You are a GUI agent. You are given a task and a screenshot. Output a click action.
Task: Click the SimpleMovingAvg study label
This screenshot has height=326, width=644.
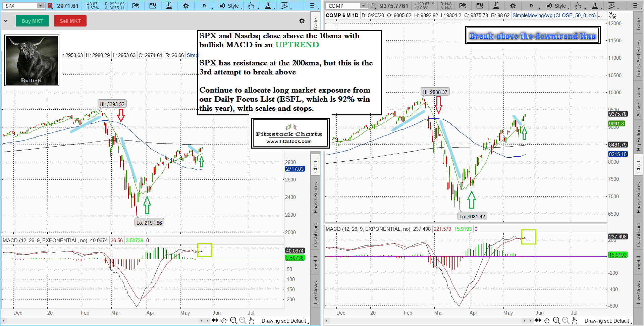553,15
